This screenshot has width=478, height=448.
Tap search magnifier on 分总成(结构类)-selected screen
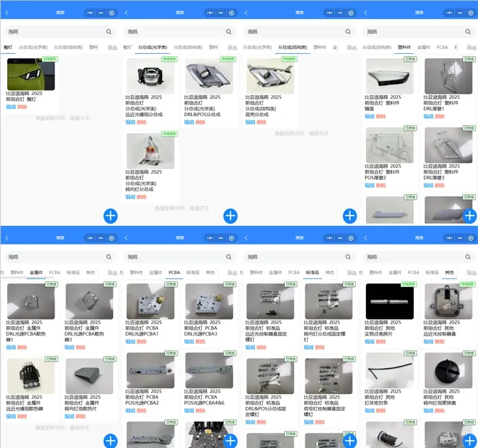click(348, 31)
